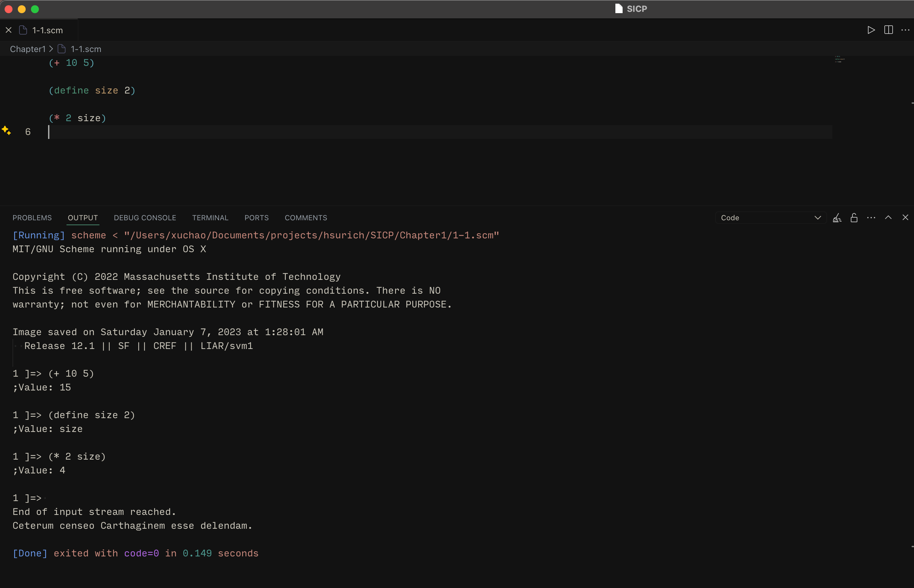Click the ';Value: 15' output line
The height and width of the screenshot is (588, 914).
tap(42, 388)
